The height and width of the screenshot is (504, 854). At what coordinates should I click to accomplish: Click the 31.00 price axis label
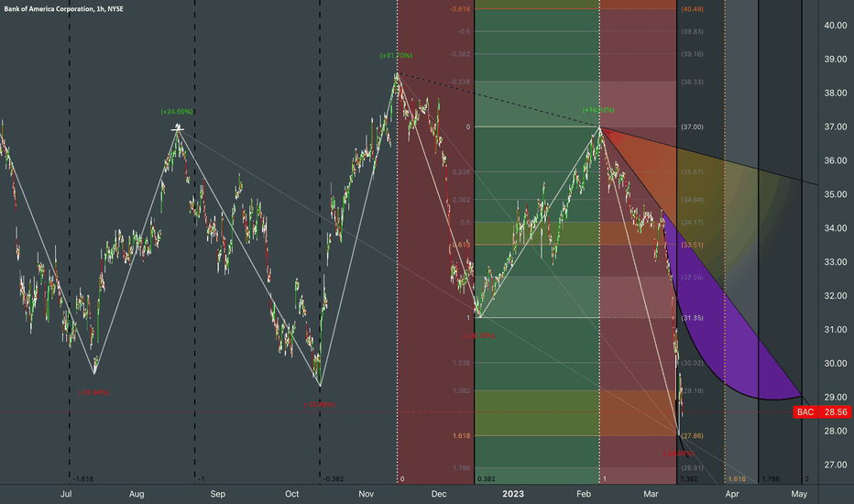pos(835,330)
